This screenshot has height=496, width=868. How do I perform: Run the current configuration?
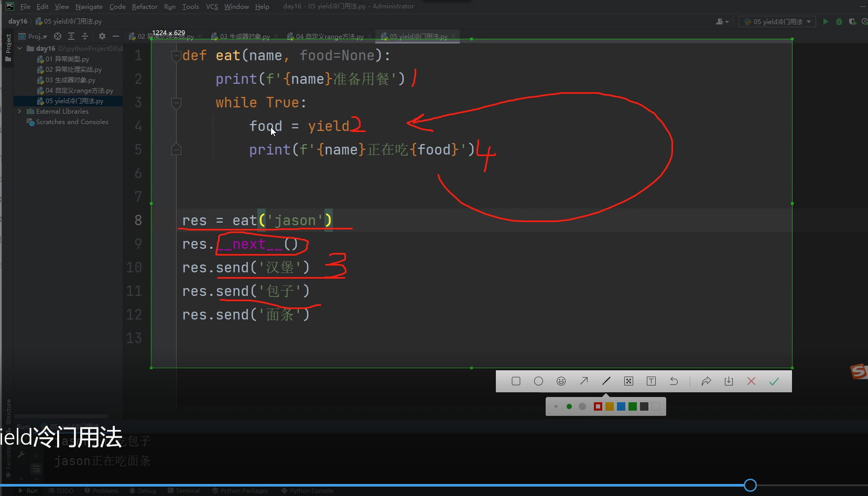coord(826,21)
